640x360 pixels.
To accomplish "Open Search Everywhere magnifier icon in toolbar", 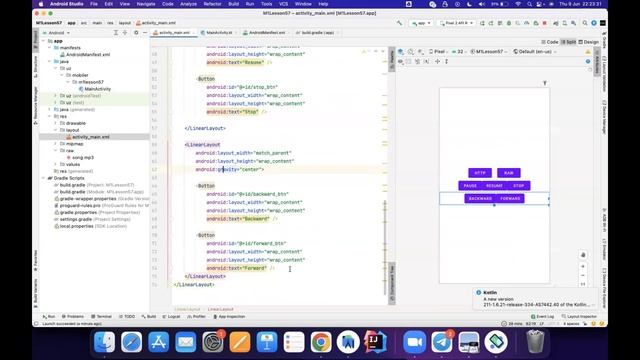I will tap(585, 23).
